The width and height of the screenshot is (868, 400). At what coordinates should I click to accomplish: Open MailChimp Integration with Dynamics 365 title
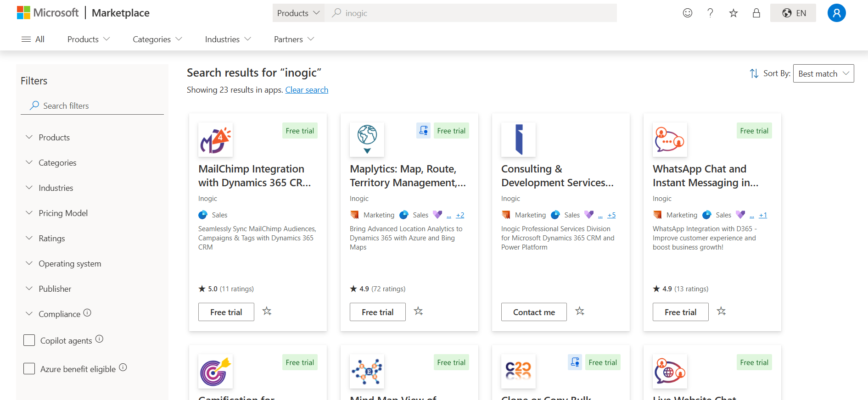pos(255,176)
